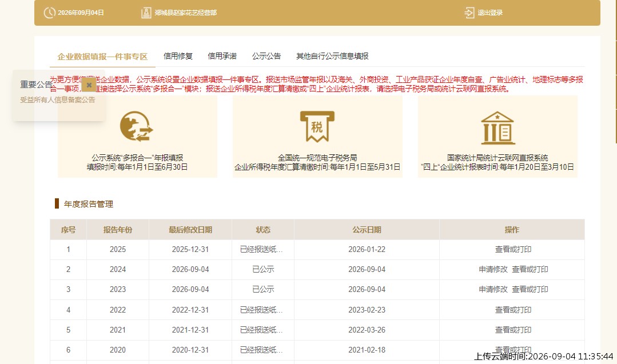Open the 受益所有人信息备案公告 notice
617x364 pixels.
[57, 100]
